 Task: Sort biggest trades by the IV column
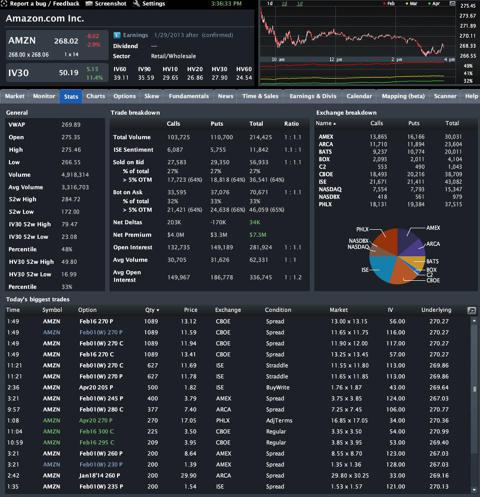(x=390, y=310)
